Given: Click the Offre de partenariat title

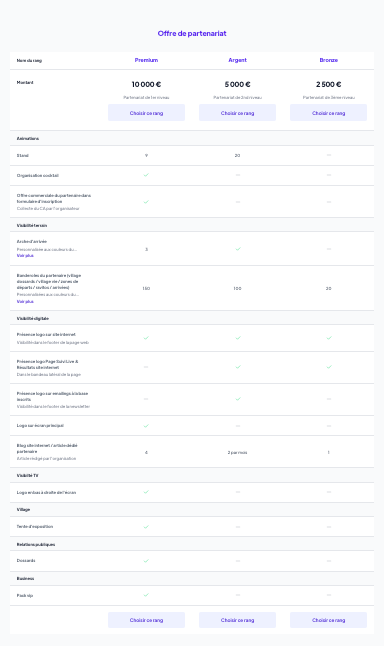Looking at the screenshot, I should pyautogui.click(x=192, y=33).
